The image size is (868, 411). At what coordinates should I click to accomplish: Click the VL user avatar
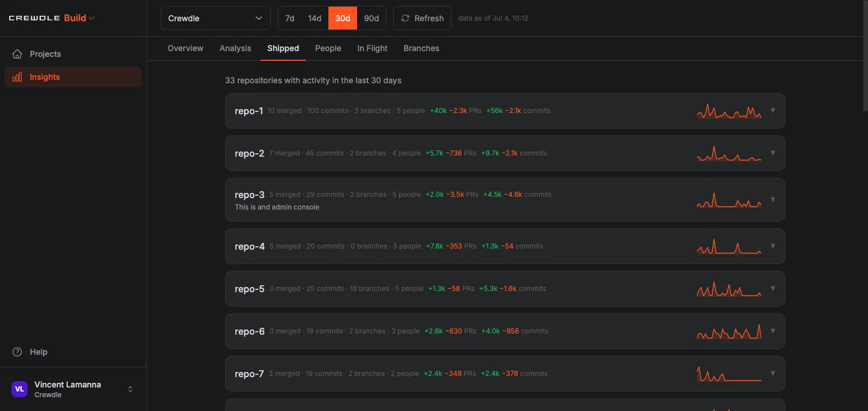pos(20,389)
